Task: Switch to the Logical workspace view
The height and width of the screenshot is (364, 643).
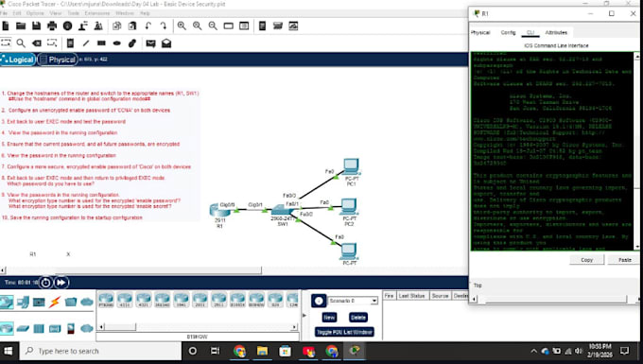Action: [x=18, y=60]
